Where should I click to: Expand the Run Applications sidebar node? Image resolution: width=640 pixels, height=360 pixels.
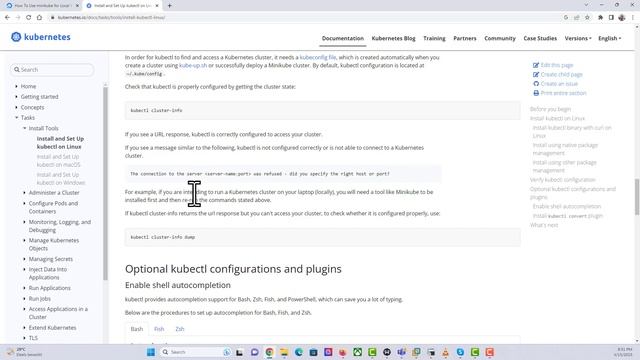(24, 288)
